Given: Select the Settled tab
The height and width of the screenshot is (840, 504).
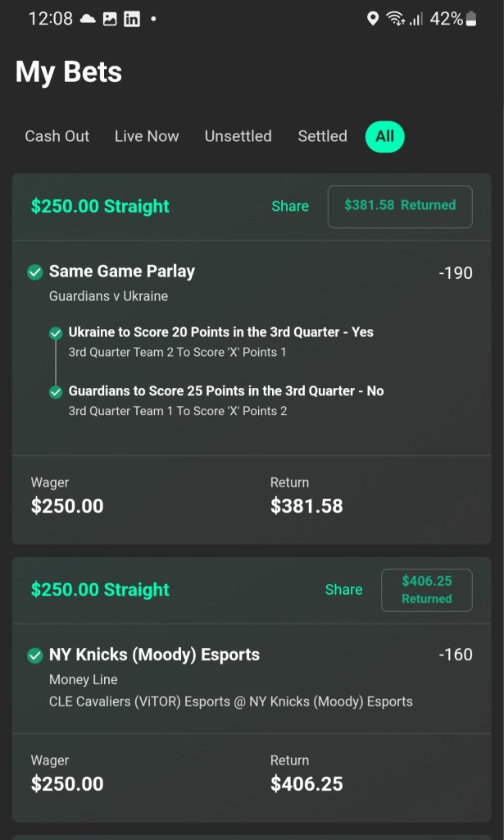Looking at the screenshot, I should pos(322,136).
